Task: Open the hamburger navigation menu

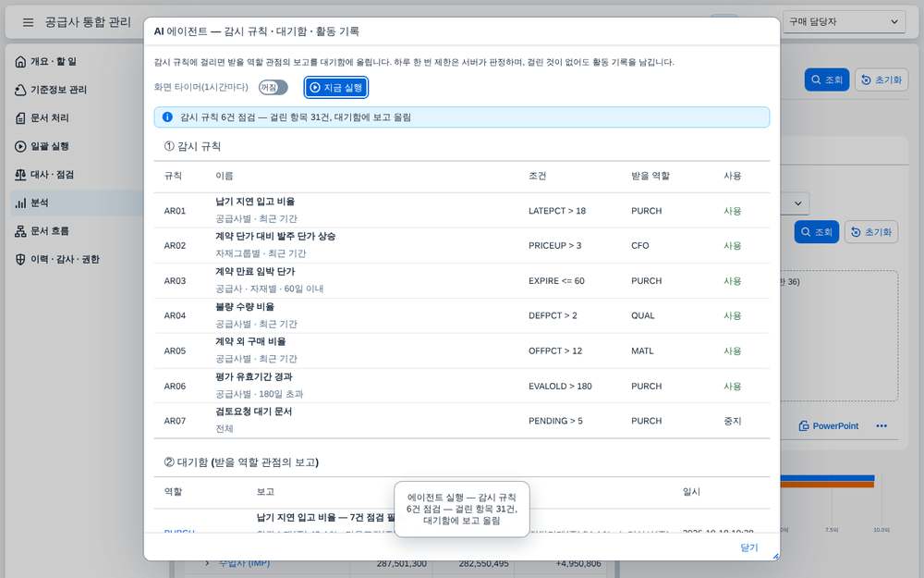Action: (28, 22)
